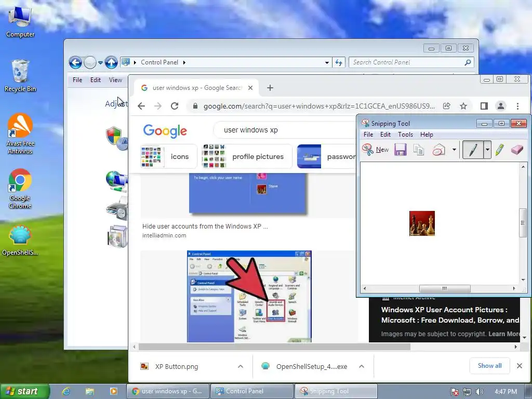Image resolution: width=532 pixels, height=399 pixels.
Task: Click Windows Media Player taskbar icon
Action: tap(113, 391)
